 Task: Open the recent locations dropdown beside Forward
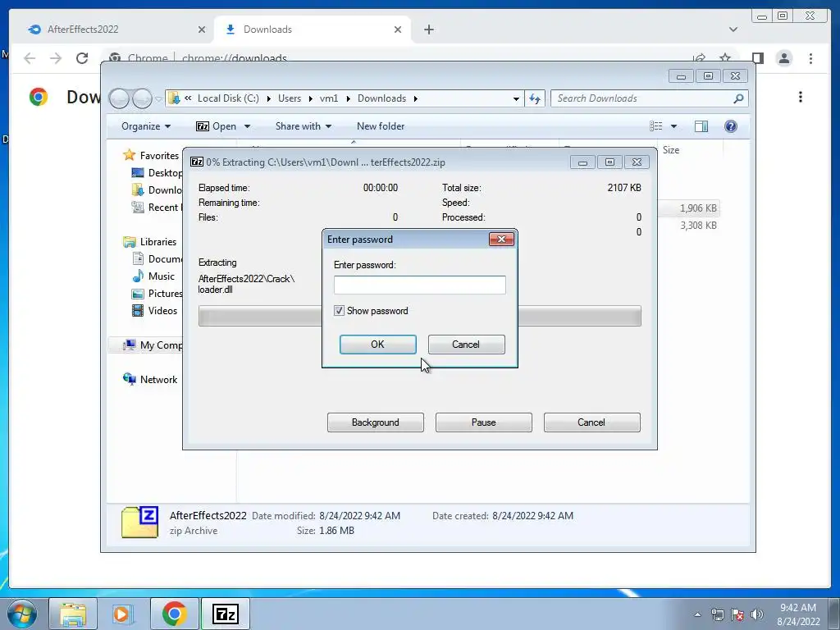(x=158, y=99)
